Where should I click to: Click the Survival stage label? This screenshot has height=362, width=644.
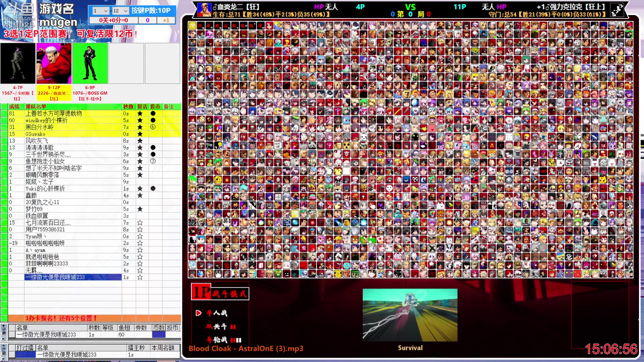410,348
